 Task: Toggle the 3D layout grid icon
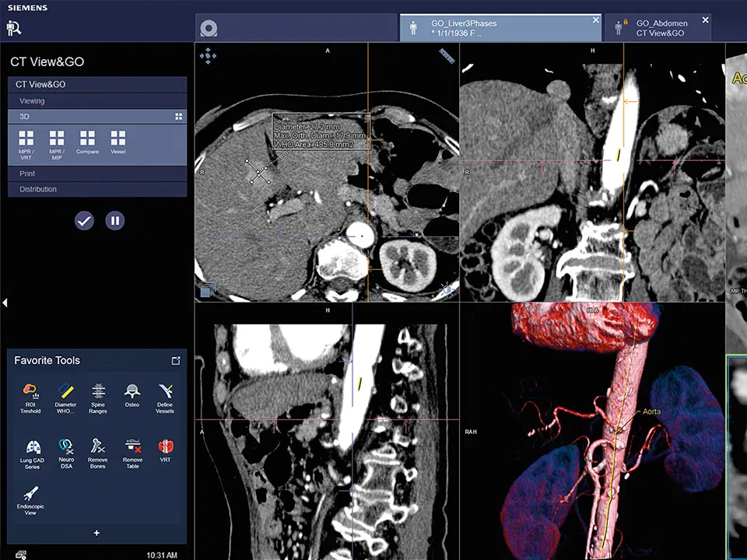point(178,116)
